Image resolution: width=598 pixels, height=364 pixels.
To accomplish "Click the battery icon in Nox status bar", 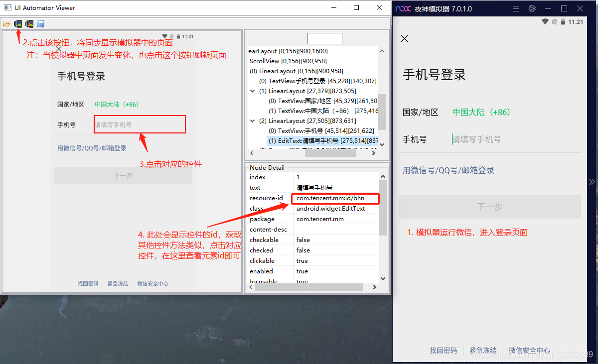I will pyautogui.click(x=563, y=22).
